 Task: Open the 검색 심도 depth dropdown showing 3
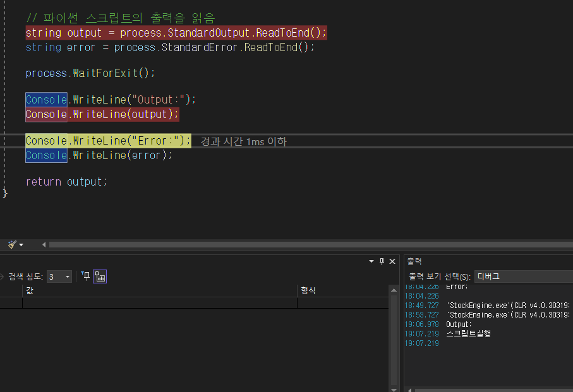click(59, 276)
